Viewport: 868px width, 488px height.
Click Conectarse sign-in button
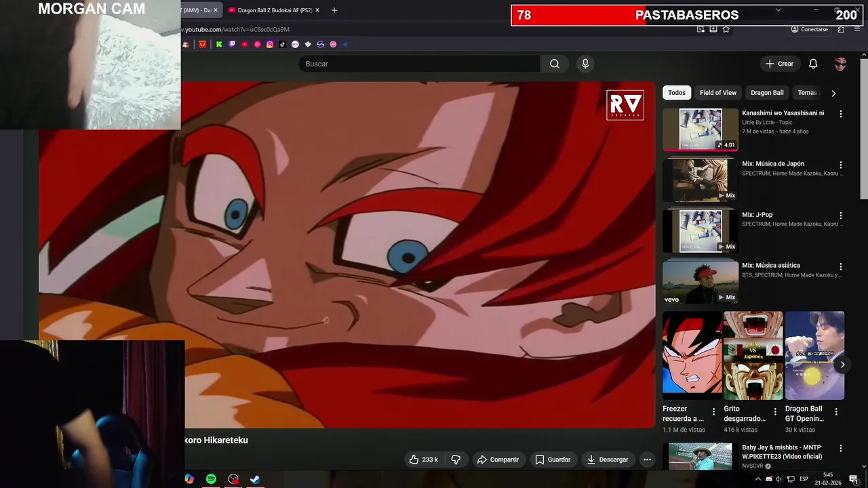pos(810,29)
